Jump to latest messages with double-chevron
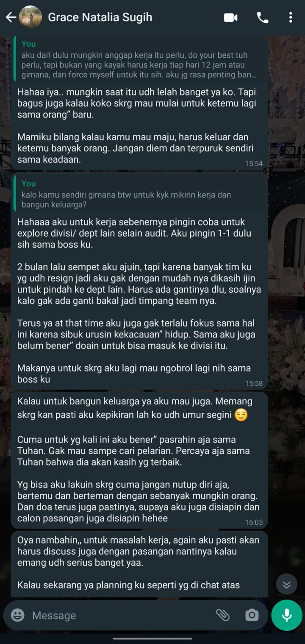The width and height of the screenshot is (305, 644). [x=287, y=585]
